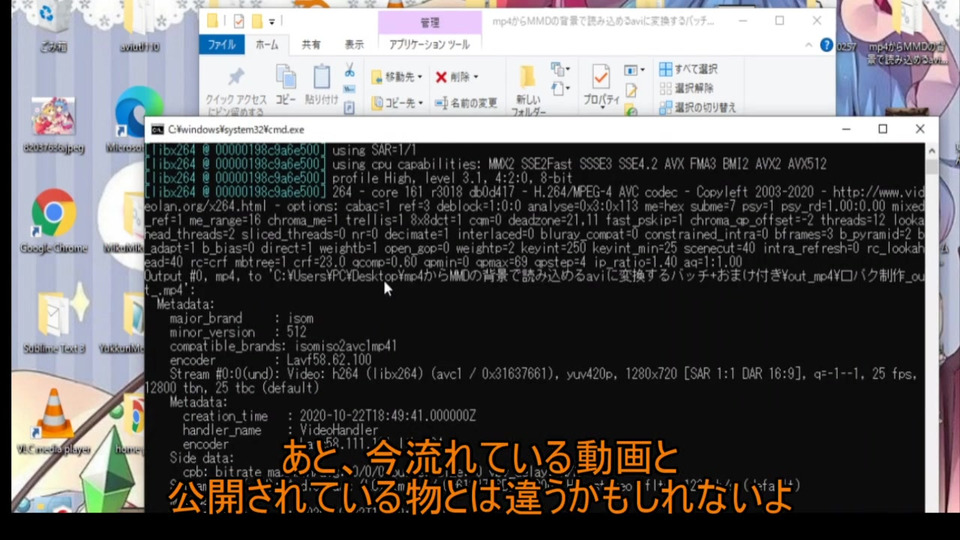Image resolution: width=960 pixels, height=540 pixels.
Task: Click the cmd.exe title bar icon
Action: (157, 130)
